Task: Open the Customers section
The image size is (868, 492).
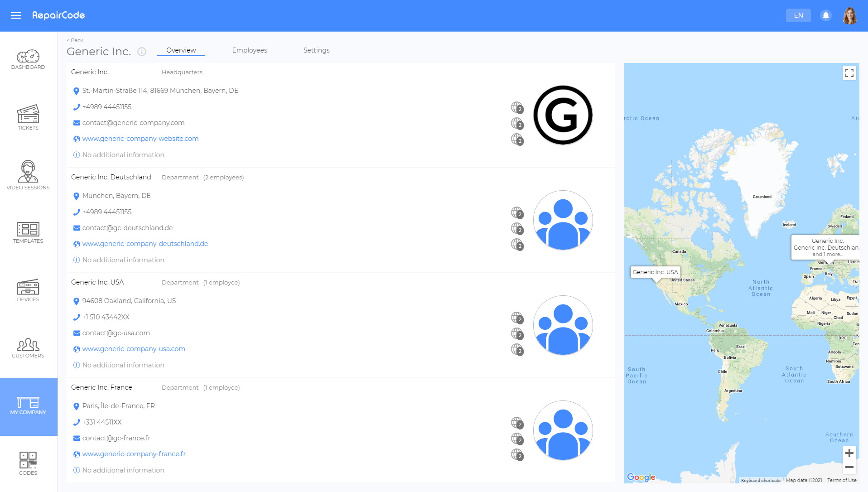Action: click(x=28, y=348)
